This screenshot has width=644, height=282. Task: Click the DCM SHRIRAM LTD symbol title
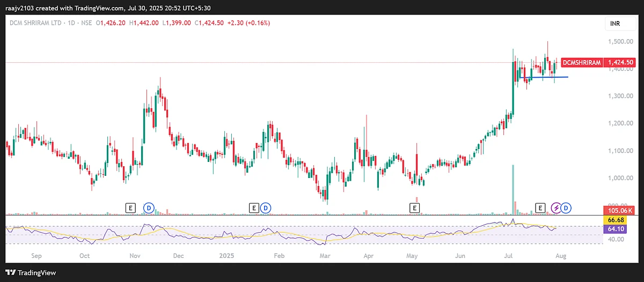(x=35, y=23)
